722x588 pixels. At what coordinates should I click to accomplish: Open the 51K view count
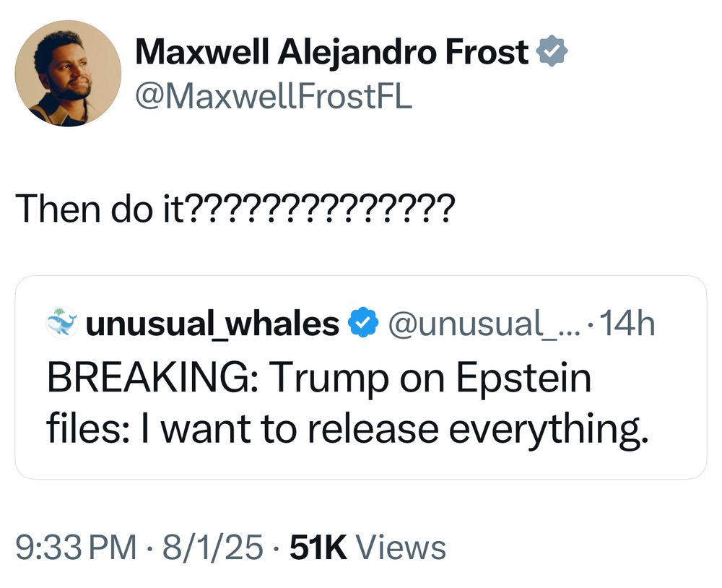[x=318, y=548]
